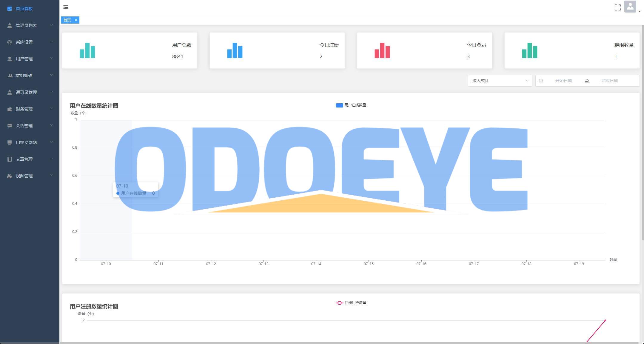Click the 今日登录 red bar chart icon

[x=382, y=50]
